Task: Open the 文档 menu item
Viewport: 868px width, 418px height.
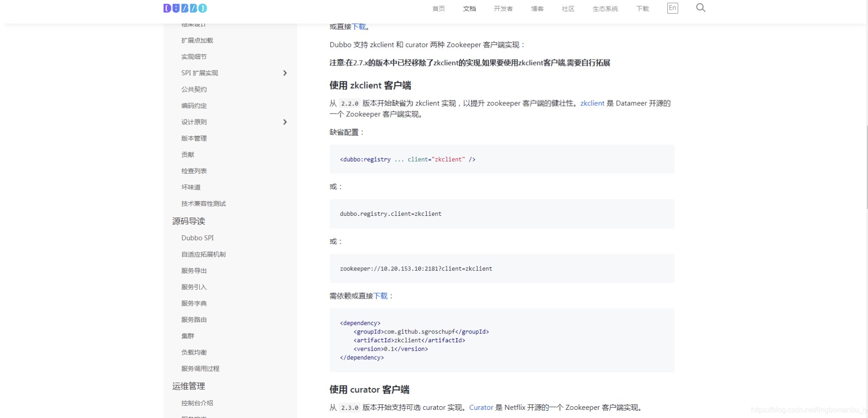Action: 469,9
